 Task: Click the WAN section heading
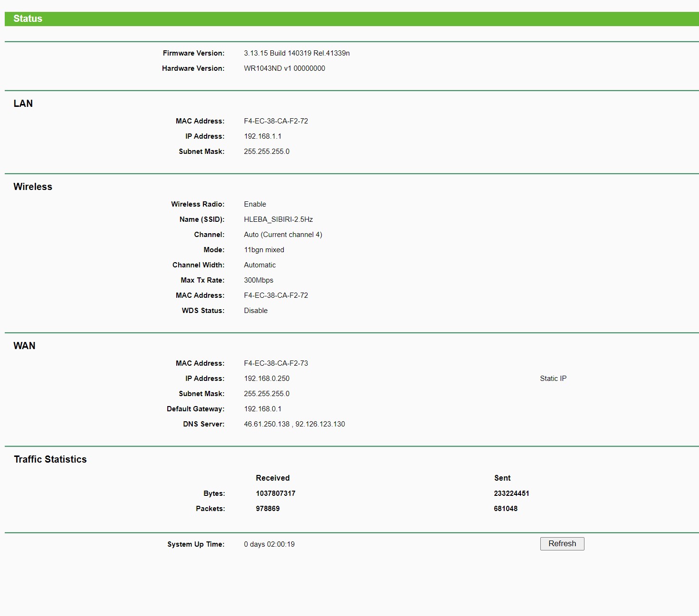(x=24, y=346)
